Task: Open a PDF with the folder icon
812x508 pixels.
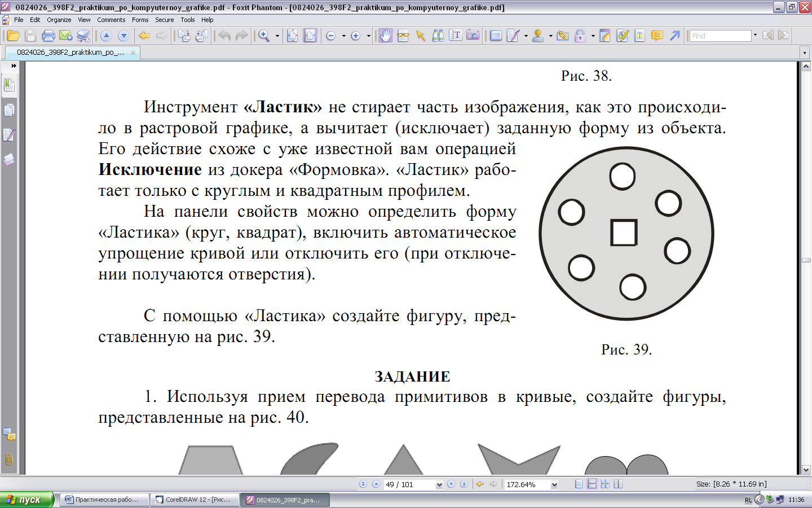Action: [x=14, y=36]
